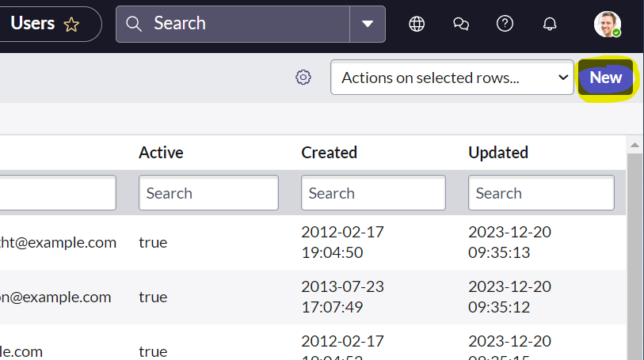The width and height of the screenshot is (644, 360).
Task: Click the magnifying glass search icon
Action: (x=134, y=24)
